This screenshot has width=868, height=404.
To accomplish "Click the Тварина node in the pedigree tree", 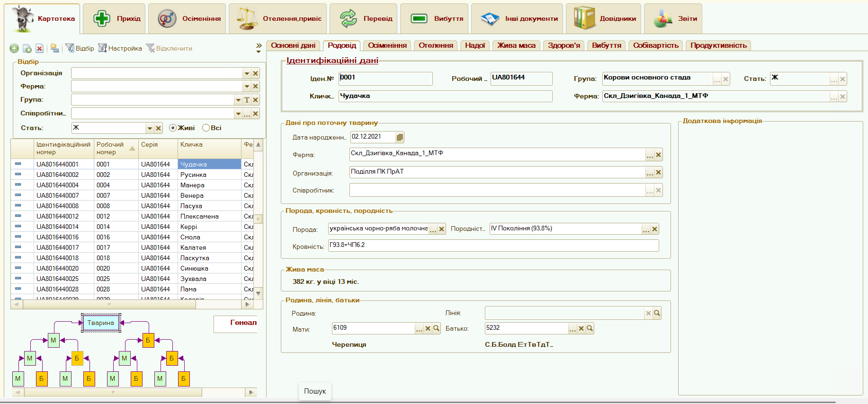I will pos(101,323).
